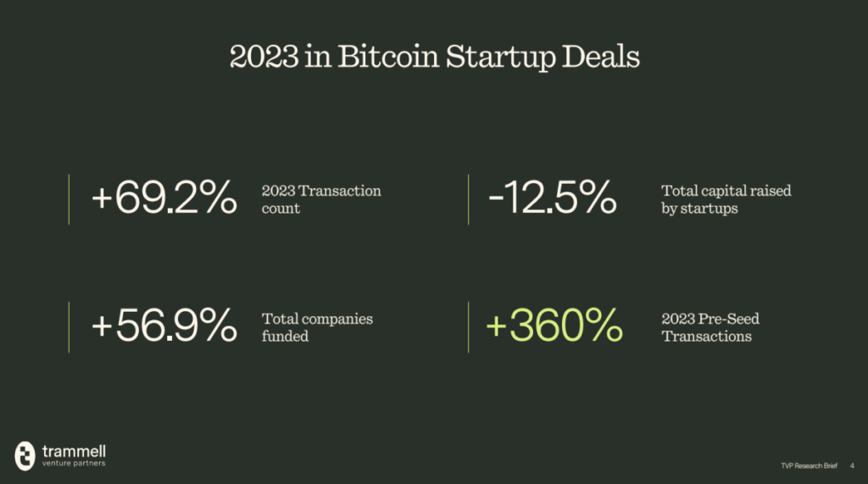
Task: Click the Total companies funded label
Action: (x=317, y=327)
